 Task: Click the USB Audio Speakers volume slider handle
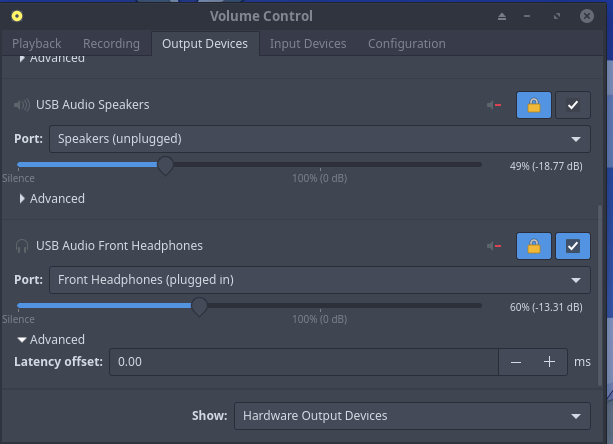165,166
